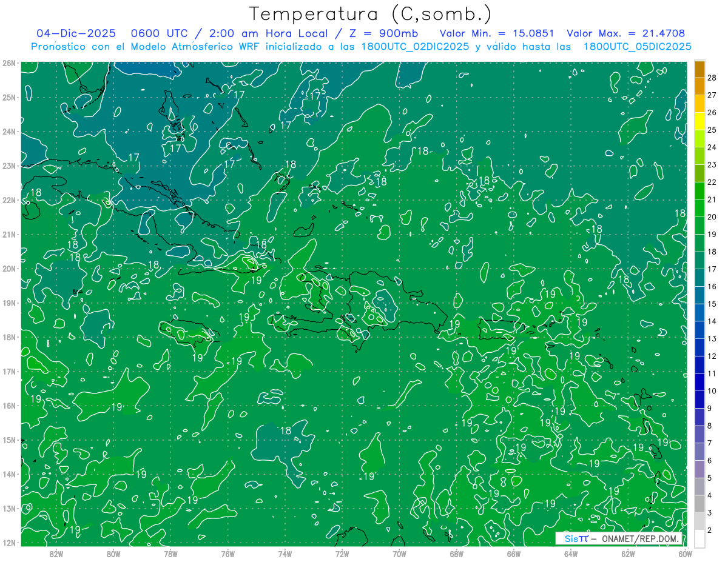Click the 16N latitude axis label
The width and height of the screenshot is (728, 562).
[x=9, y=406]
